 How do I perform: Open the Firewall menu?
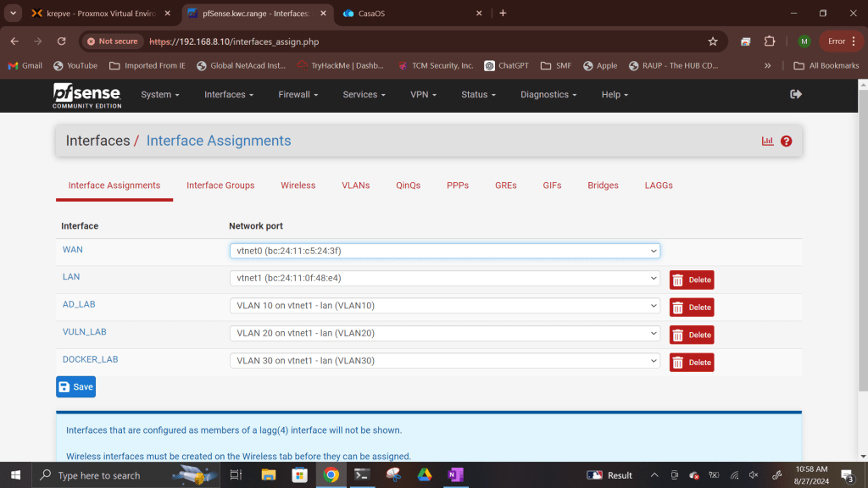[298, 95]
